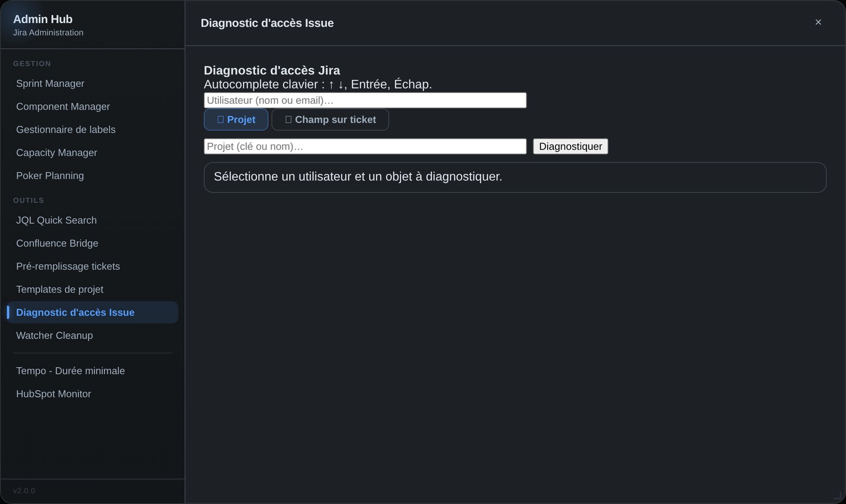Close the Diagnostic d'accès Issue panel

[x=818, y=22]
